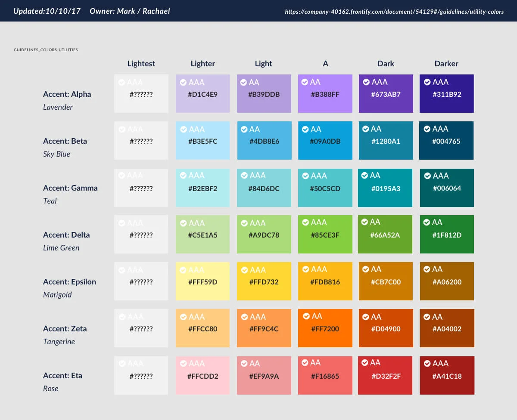The image size is (517, 420).
Task: Pick the #EF9A9A Rose Light swatch
Action: point(264,375)
